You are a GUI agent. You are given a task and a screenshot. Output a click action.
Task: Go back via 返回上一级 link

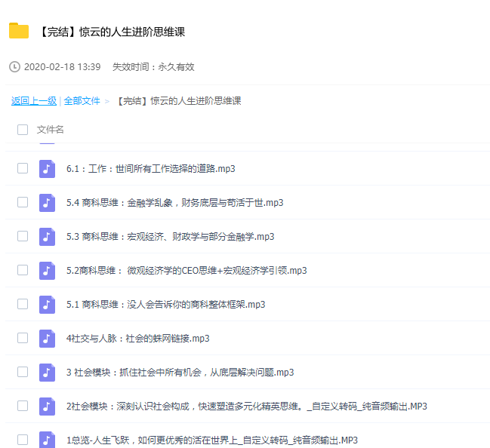click(x=34, y=101)
